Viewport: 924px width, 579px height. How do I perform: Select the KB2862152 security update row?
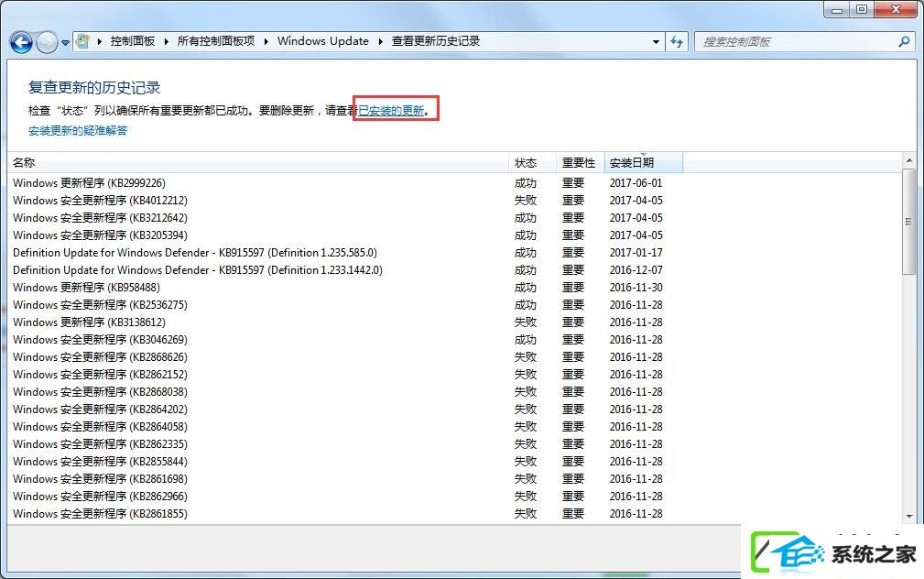pyautogui.click(x=454, y=375)
